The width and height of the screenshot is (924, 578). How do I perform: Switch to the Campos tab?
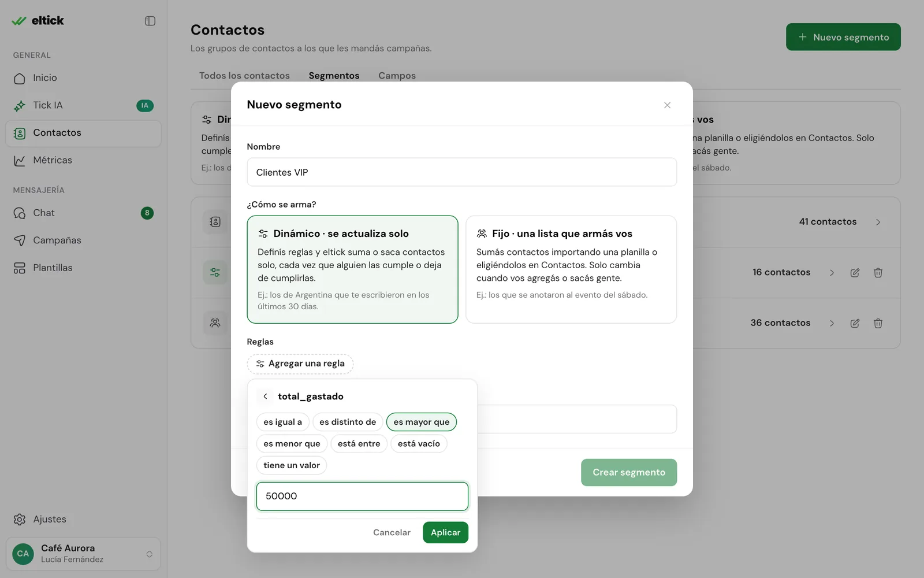397,76
